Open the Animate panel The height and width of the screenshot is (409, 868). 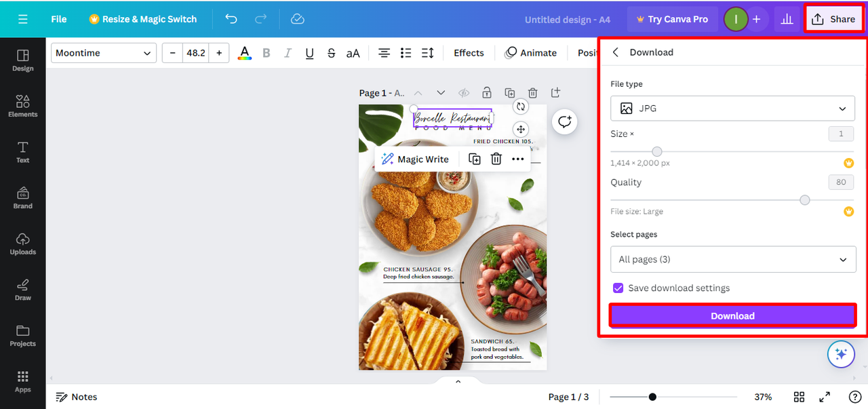531,53
